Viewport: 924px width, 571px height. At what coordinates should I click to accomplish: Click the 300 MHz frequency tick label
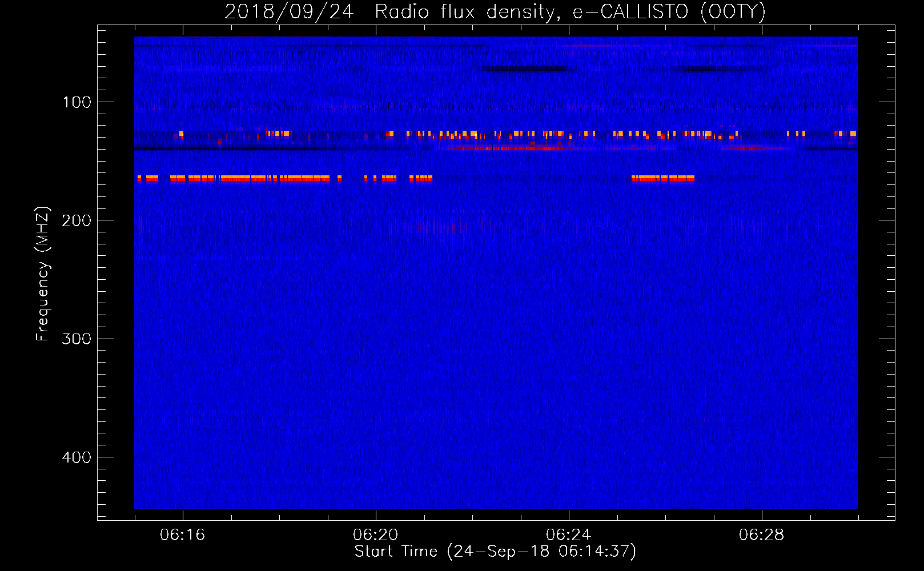tap(77, 339)
